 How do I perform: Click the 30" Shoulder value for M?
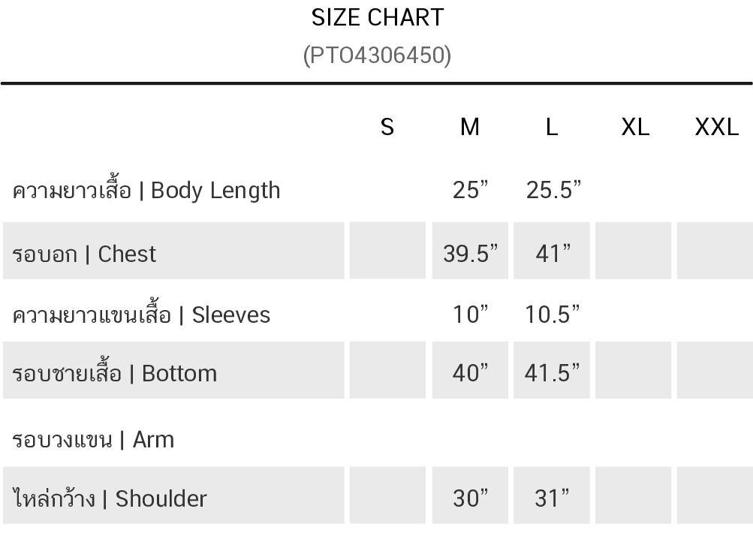pos(470,498)
